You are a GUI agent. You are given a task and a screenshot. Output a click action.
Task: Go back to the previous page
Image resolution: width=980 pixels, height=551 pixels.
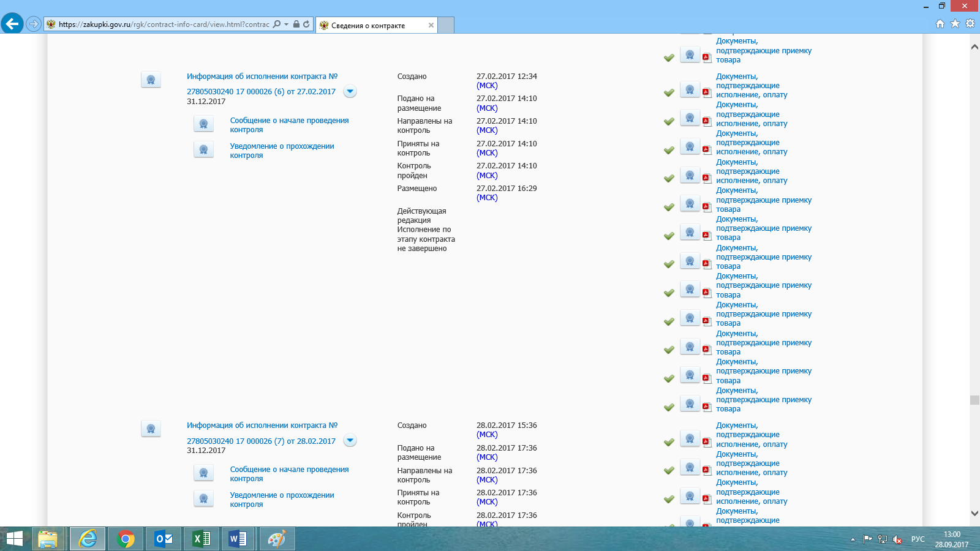(12, 24)
